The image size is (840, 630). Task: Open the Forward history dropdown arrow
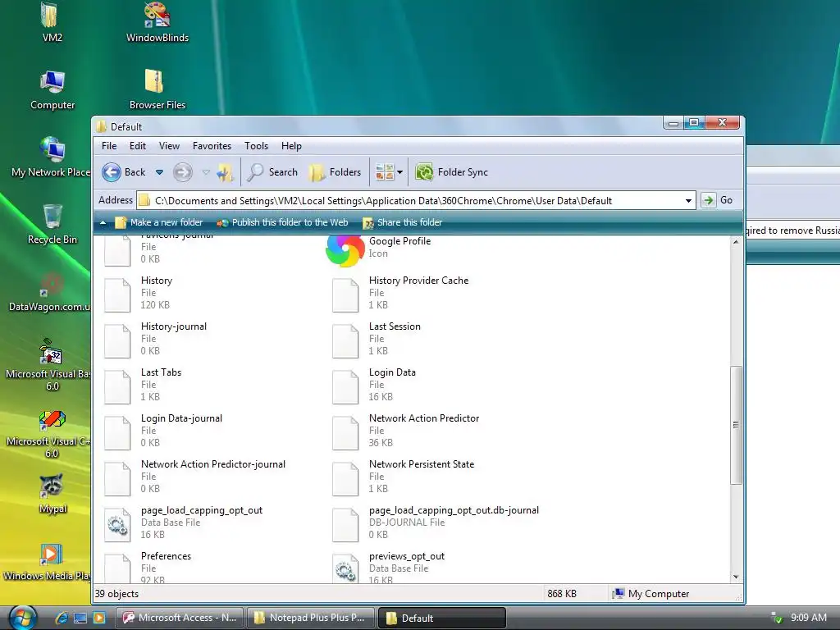[x=206, y=172]
